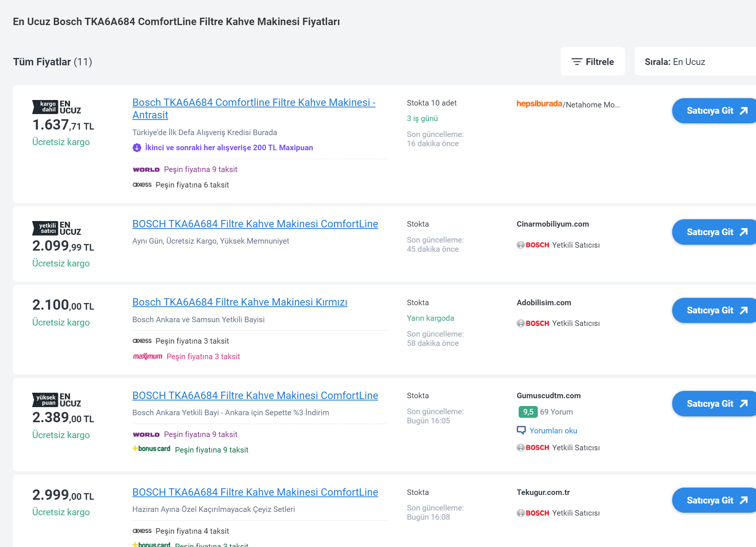Click Stokta 10 adet stock info
Viewport: 756px width, 547px height.
432,103
